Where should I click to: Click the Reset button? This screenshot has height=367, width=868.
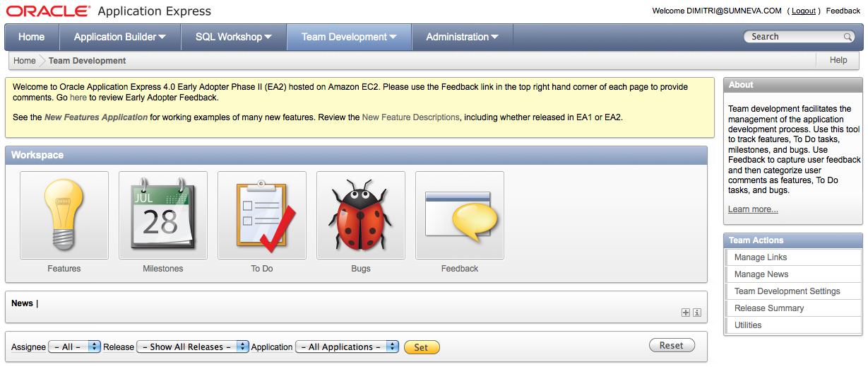pos(672,346)
